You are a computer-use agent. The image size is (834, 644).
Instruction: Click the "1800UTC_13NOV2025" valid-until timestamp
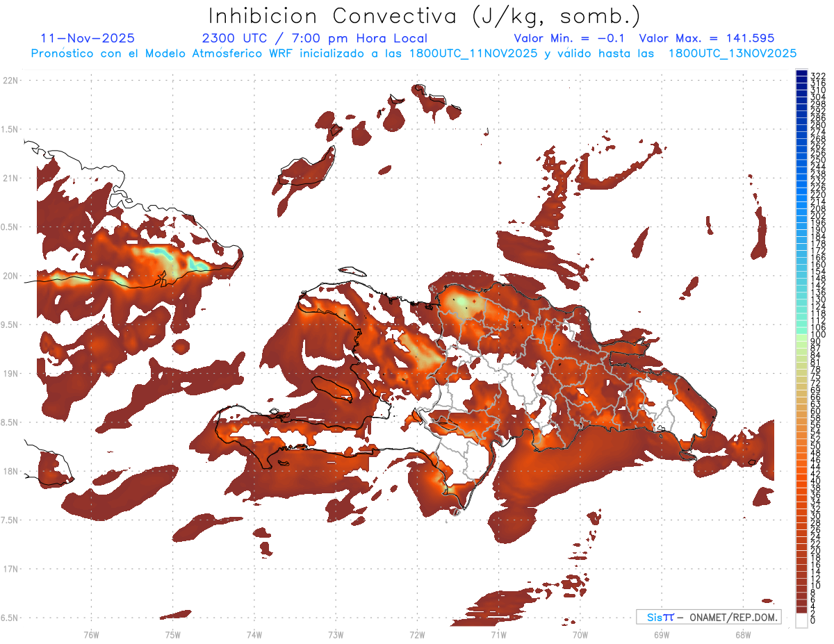pyautogui.click(x=732, y=53)
